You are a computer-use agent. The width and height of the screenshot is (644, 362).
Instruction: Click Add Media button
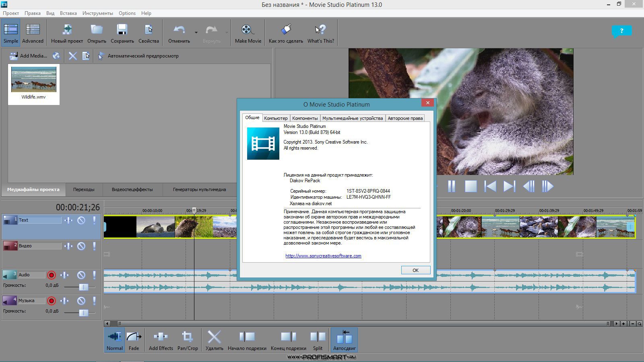coord(28,56)
